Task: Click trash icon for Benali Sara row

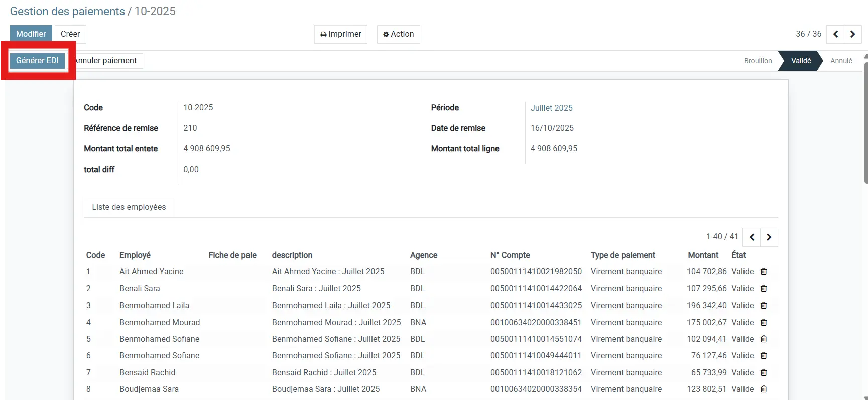Action: coord(764,289)
